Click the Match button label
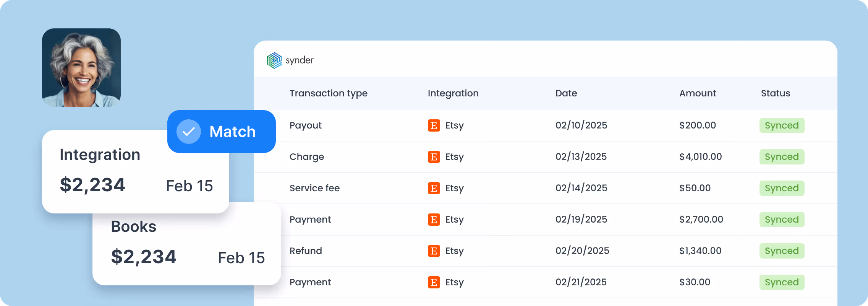The width and height of the screenshot is (868, 306). (232, 132)
